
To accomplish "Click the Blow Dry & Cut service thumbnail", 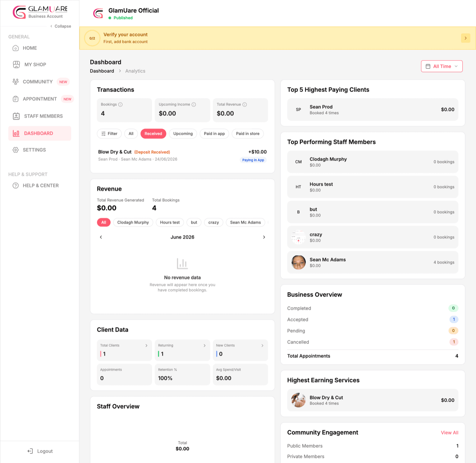I will point(299,400).
